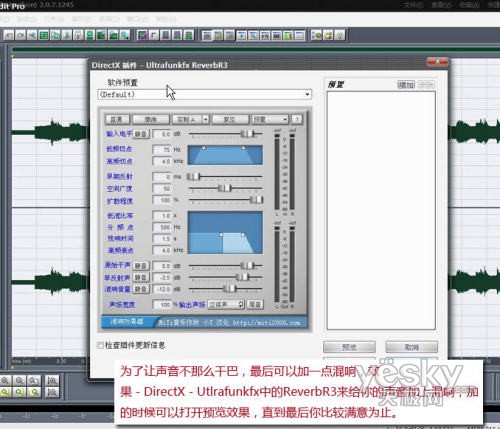Mute the 早反射声 early reflections
This screenshot has width=500, height=429.
141,277
